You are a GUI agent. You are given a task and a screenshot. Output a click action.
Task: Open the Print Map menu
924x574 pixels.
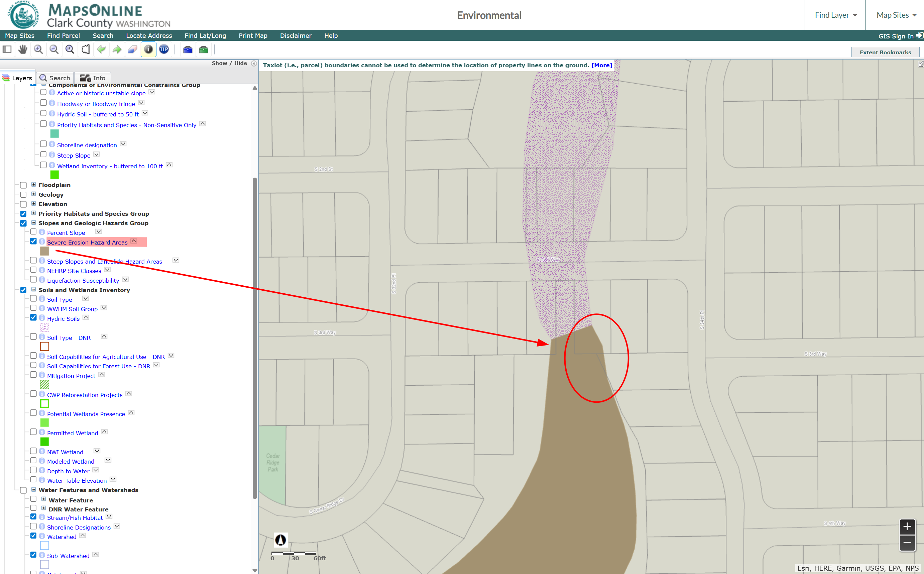pyautogui.click(x=253, y=35)
